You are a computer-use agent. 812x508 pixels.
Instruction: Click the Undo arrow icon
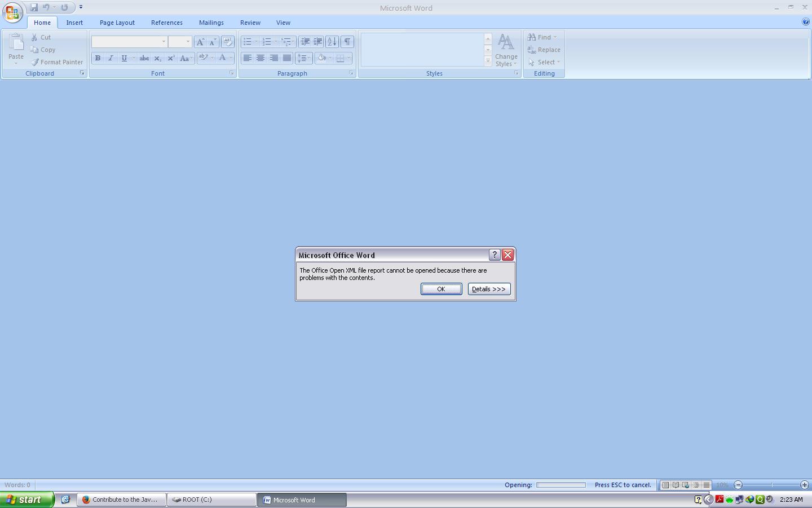point(46,7)
